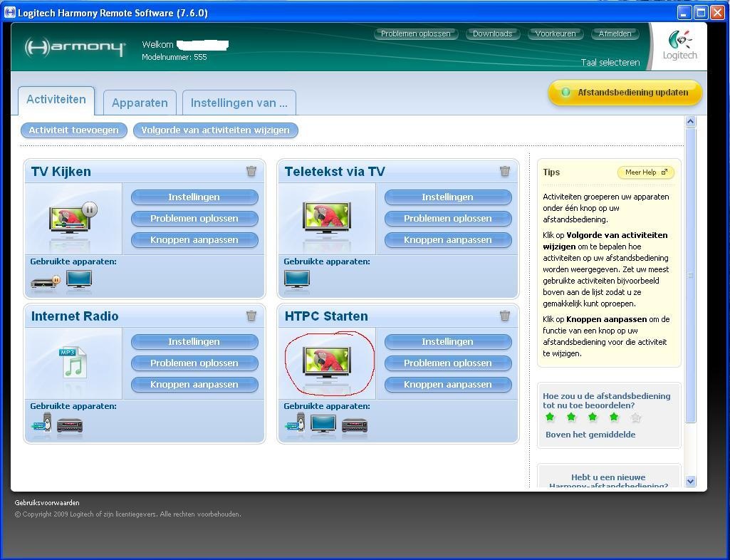
Task: Click the Teletekst via TV trash can icon
Action: pos(505,171)
